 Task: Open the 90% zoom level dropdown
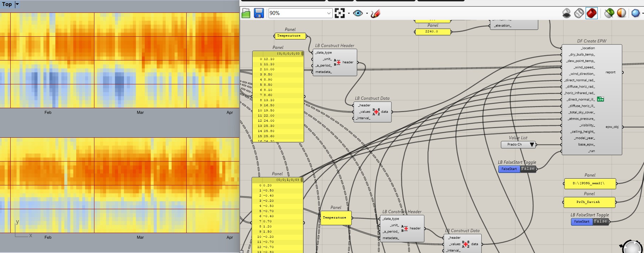[328, 14]
